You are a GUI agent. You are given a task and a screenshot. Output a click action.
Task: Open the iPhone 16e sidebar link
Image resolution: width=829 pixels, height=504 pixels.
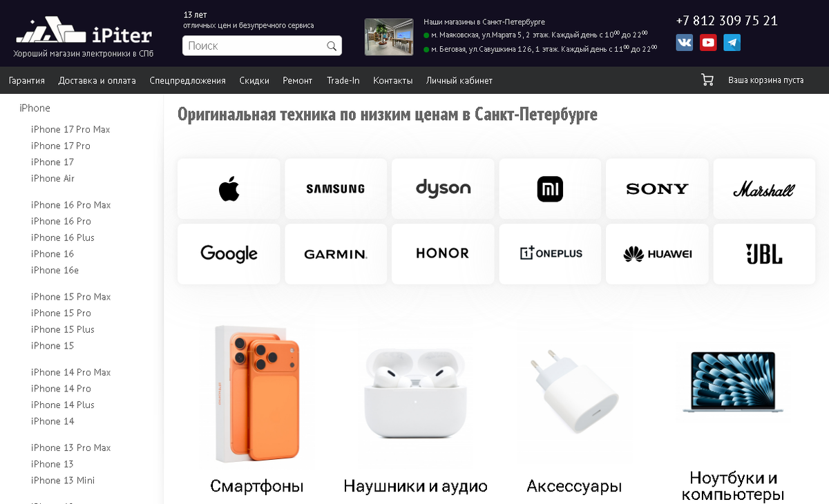[x=55, y=271]
